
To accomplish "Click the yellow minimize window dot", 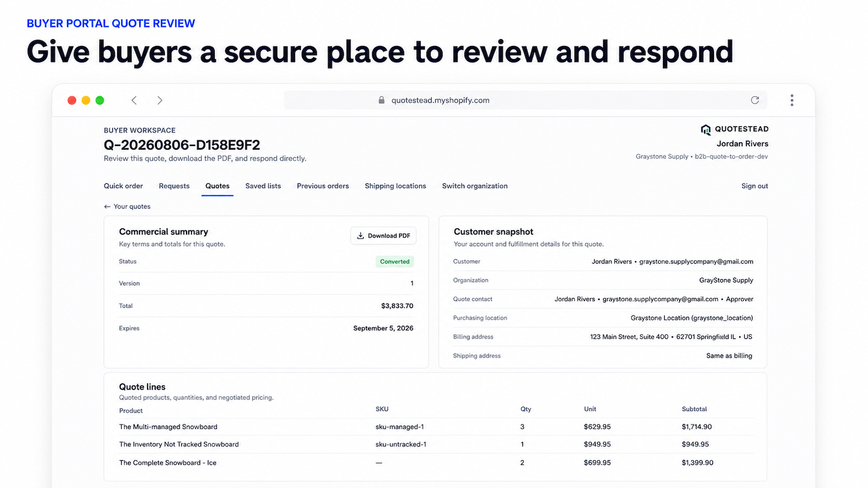I will coord(86,100).
